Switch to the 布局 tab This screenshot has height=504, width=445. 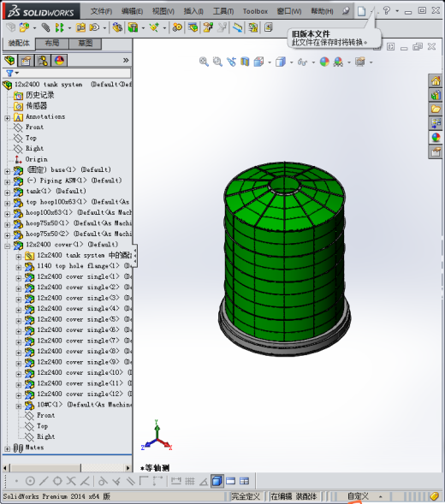point(51,43)
